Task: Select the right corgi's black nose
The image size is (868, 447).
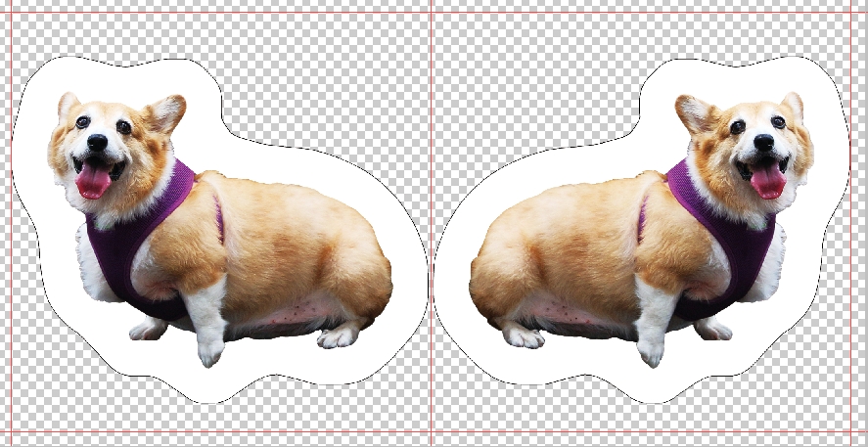Action: coord(764,142)
